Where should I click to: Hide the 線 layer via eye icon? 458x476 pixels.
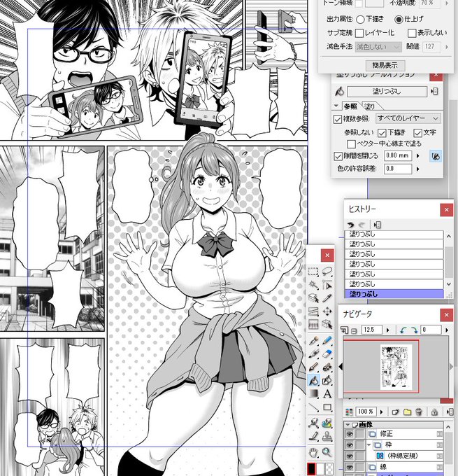(349, 467)
